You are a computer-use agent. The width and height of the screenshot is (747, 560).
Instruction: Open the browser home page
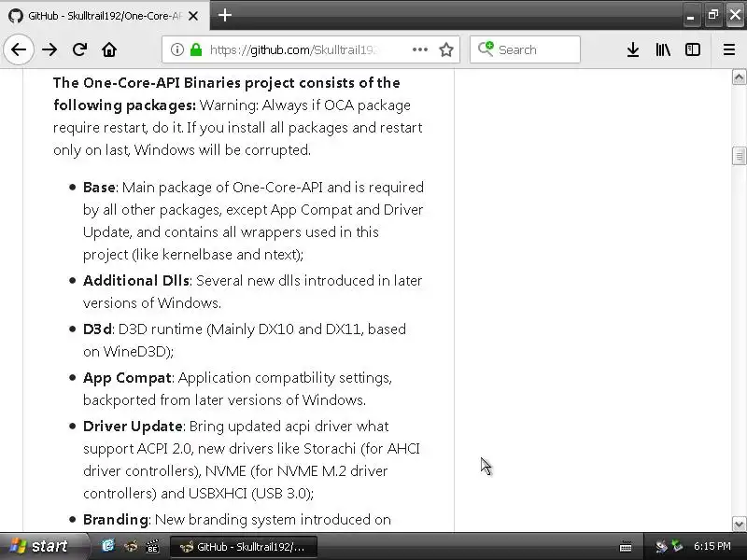pos(109,49)
